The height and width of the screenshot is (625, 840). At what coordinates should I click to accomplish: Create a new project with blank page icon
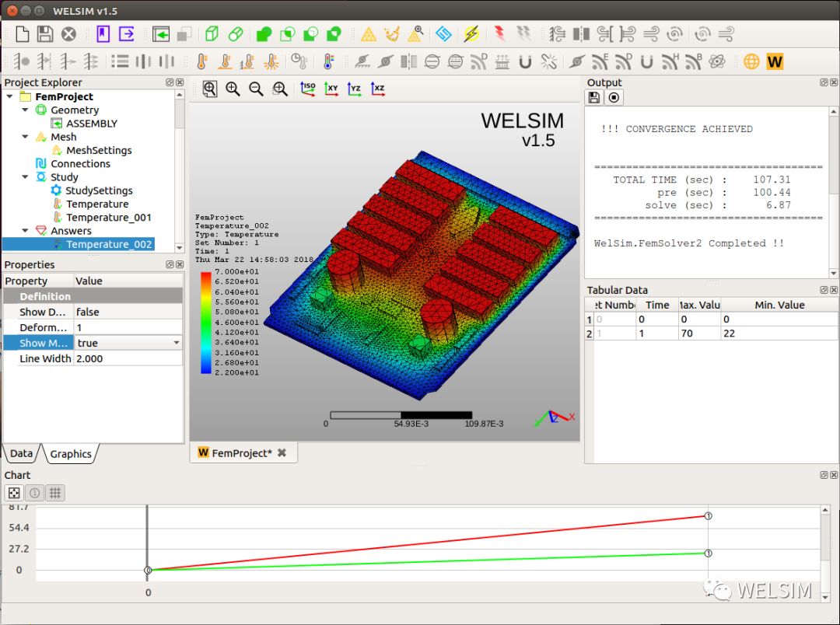22,34
